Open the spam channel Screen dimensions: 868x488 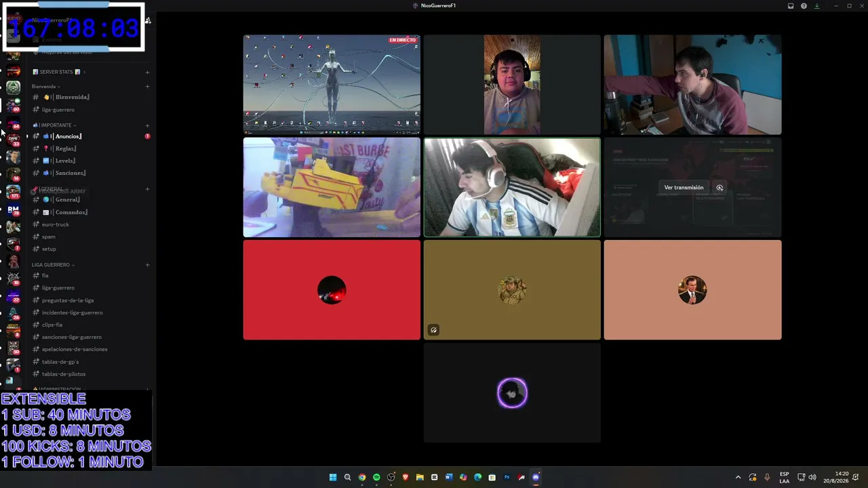tap(89, 237)
